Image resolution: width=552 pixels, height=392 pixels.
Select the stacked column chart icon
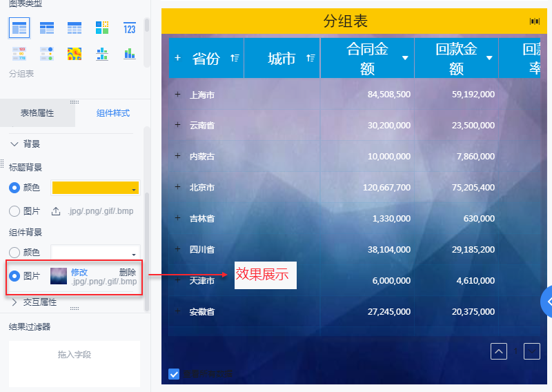coord(129,54)
